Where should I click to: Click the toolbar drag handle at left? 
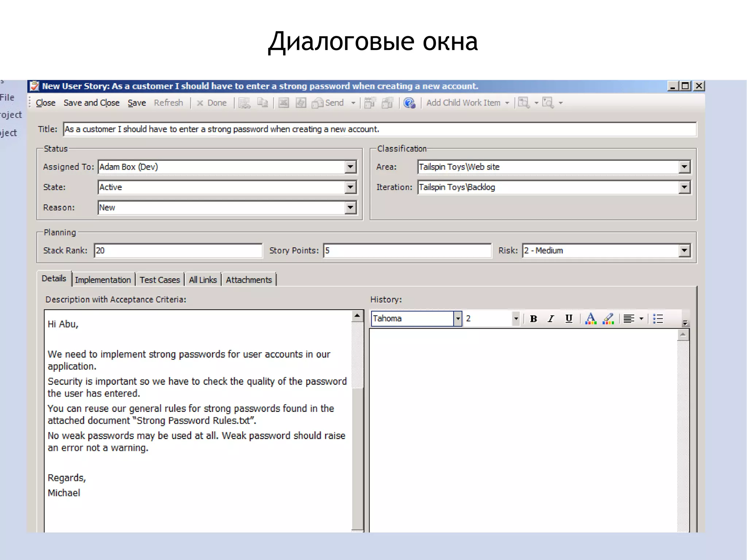(x=30, y=103)
